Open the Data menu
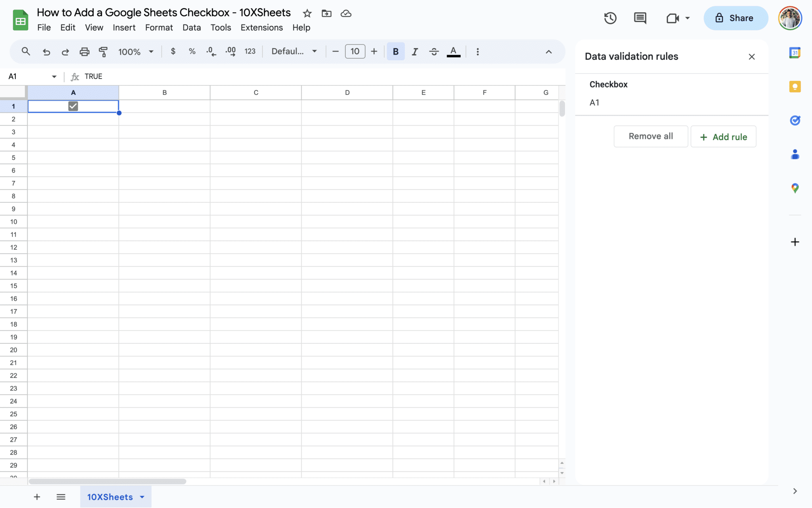 click(192, 27)
